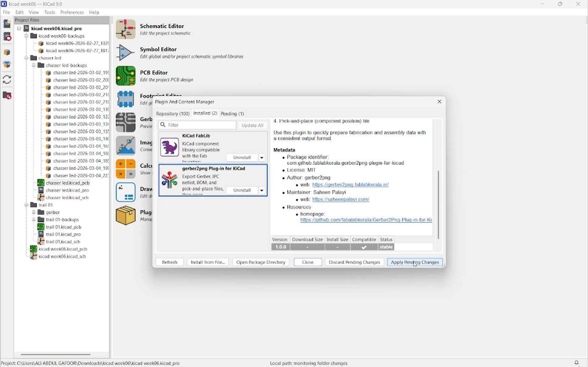Launch the Calculator Tools icon
This screenshot has width=588, height=367.
pyautogui.click(x=125, y=169)
